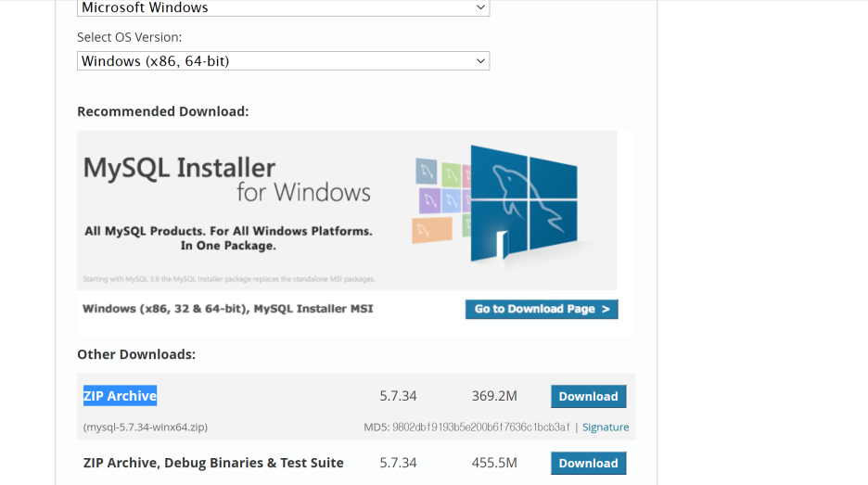The image size is (868, 485).
Task: Open the Microsoft Windows operating system dropdown
Action: pyautogui.click(x=283, y=7)
